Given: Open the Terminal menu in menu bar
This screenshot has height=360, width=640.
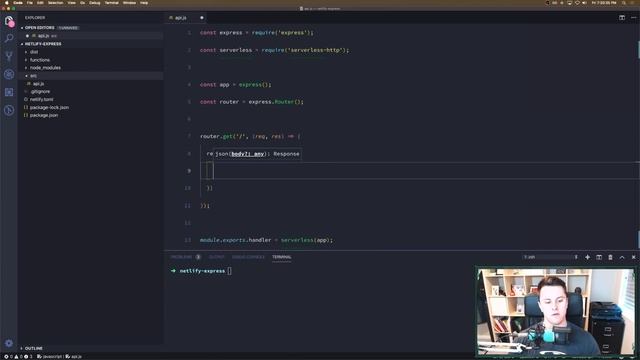Looking at the screenshot, I should pyautogui.click(x=111, y=3).
